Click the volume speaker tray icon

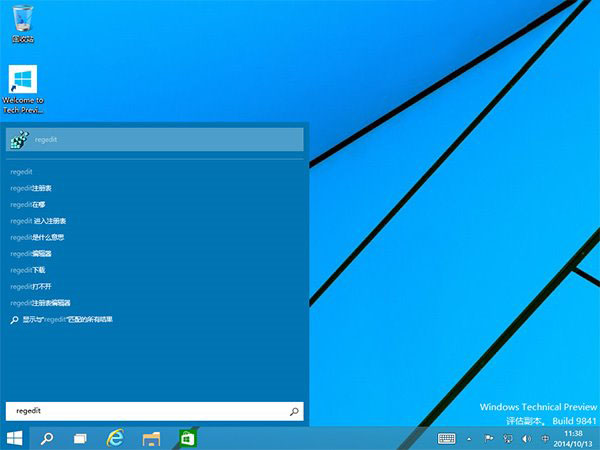coord(526,438)
